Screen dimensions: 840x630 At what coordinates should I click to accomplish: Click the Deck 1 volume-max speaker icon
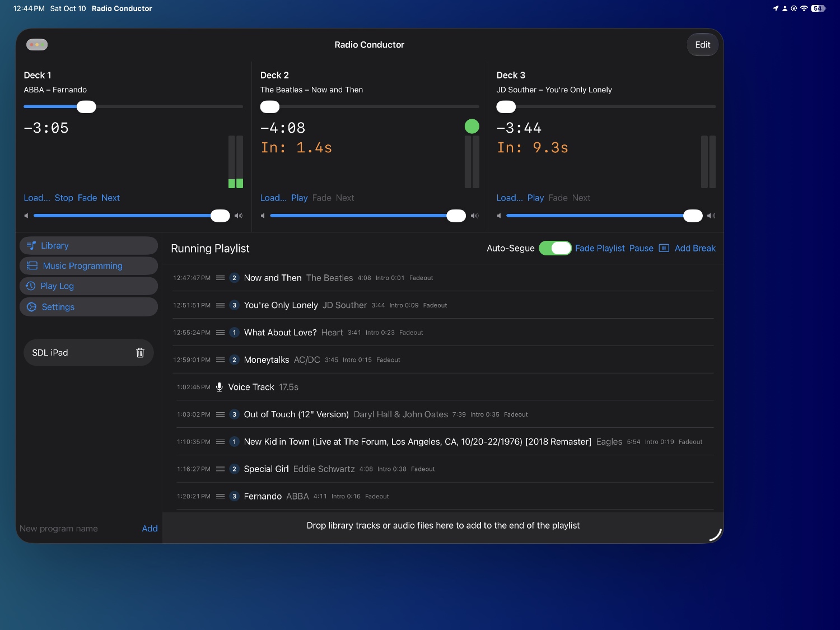[x=239, y=216]
